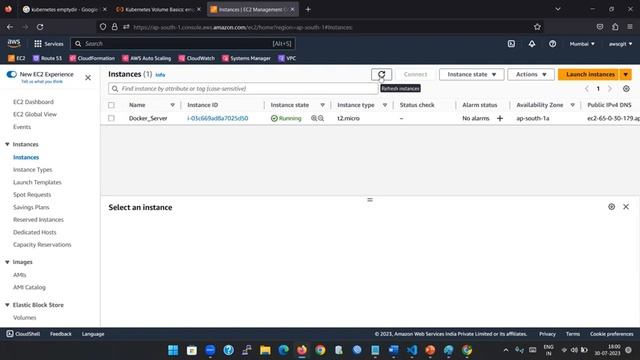Open Firefox extensions puzzle icon
This screenshot has width=640, height=360.
[x=615, y=27]
